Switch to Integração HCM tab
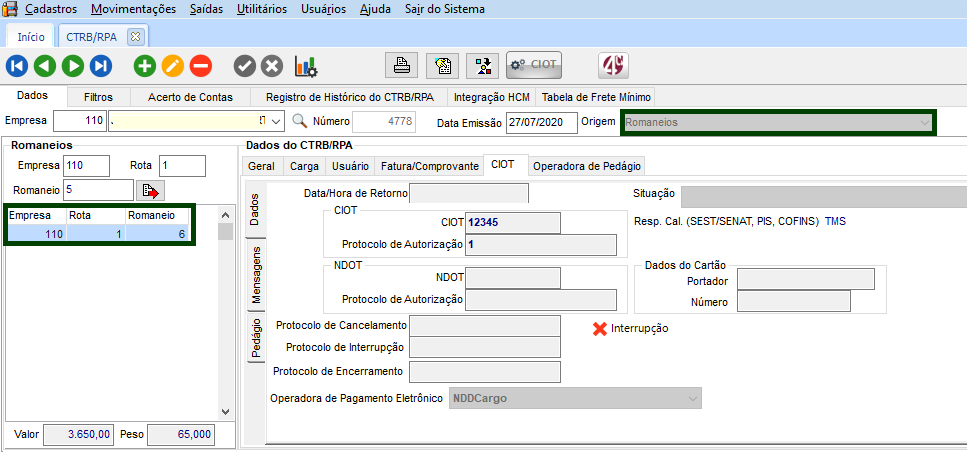Viewport: 967px width, 454px height. [492, 97]
